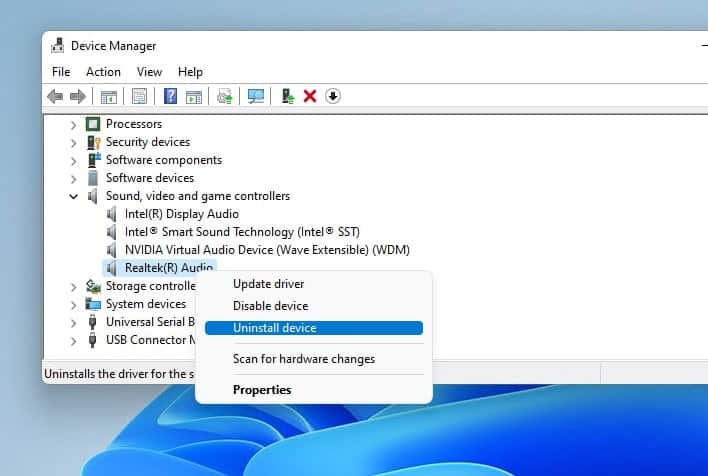Click the Help toolbar icon with question mark
This screenshot has width=708, height=476.
170,96
